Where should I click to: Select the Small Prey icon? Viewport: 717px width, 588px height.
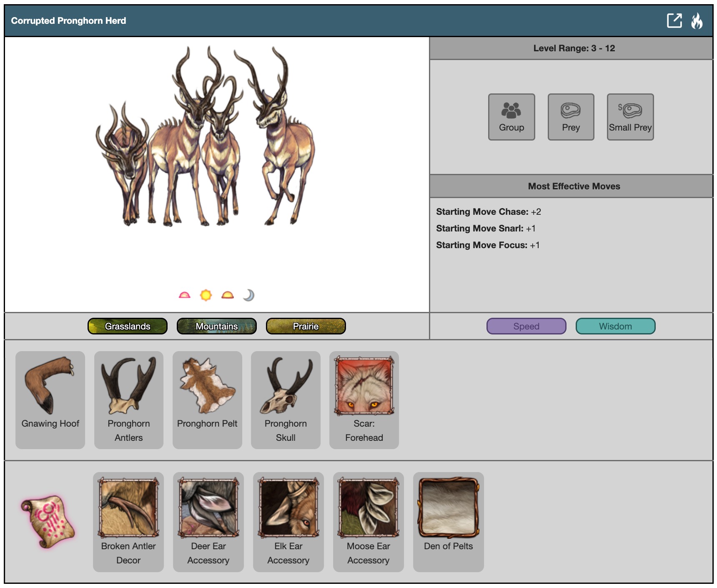(x=630, y=117)
